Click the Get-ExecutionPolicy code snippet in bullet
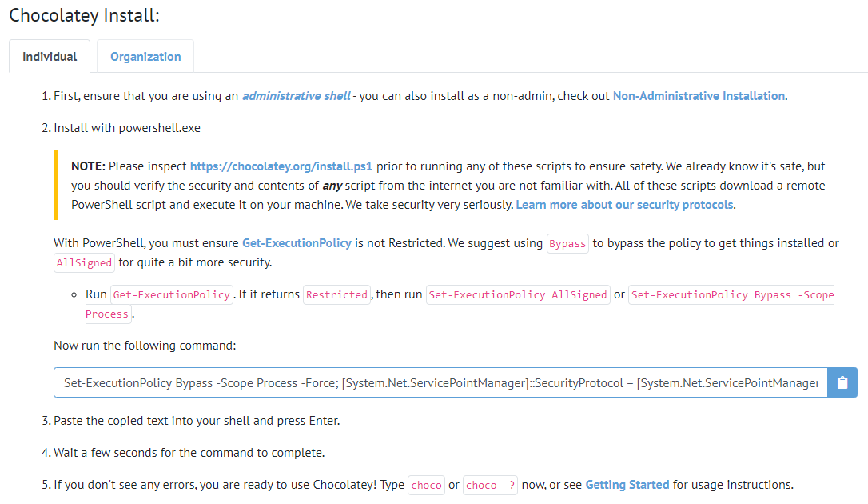The width and height of the screenshot is (868, 504). pyautogui.click(x=172, y=294)
